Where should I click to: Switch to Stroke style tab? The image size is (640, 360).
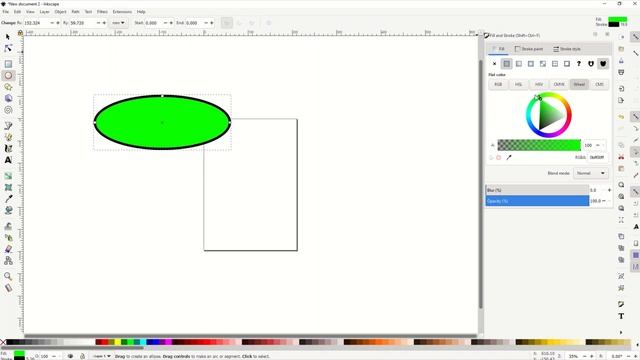click(x=567, y=49)
